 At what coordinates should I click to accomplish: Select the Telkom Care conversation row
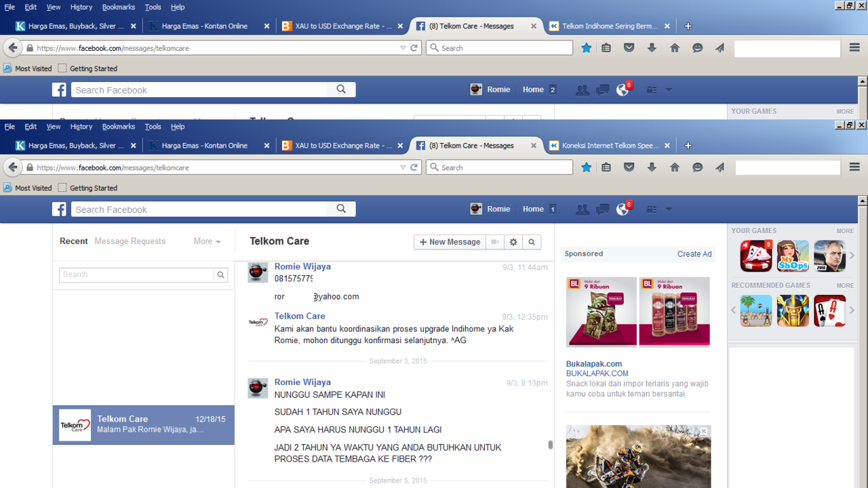[144, 425]
